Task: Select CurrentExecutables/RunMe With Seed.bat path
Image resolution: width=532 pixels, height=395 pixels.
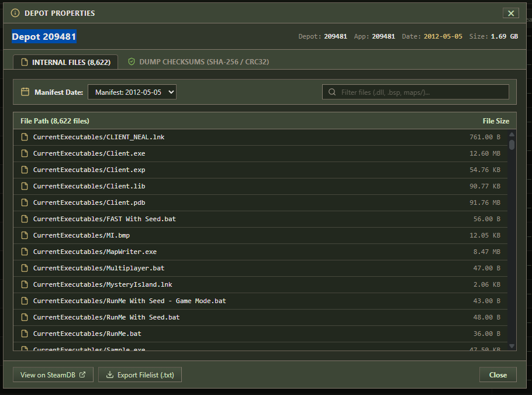Action: 106,317
